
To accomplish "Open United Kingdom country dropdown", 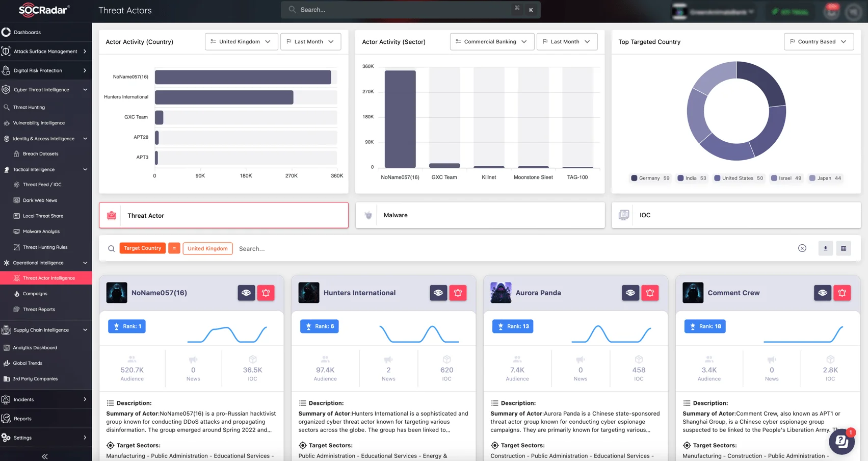I will [242, 42].
